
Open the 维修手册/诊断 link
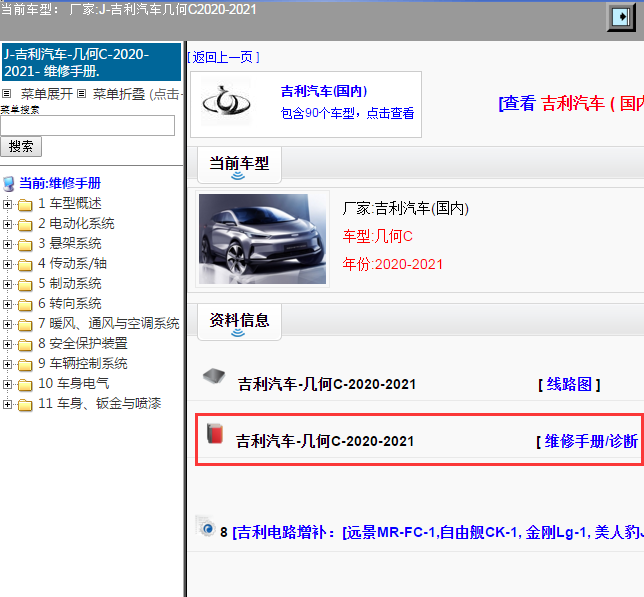[589, 442]
